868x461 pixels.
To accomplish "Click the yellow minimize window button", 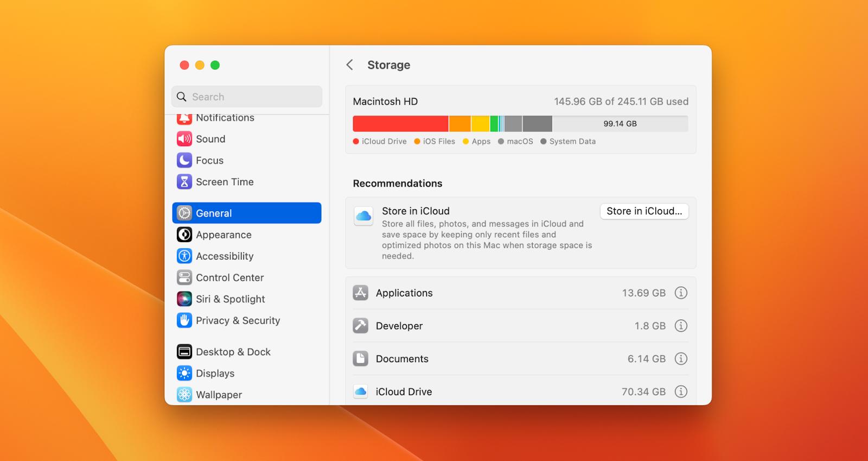I will (200, 65).
